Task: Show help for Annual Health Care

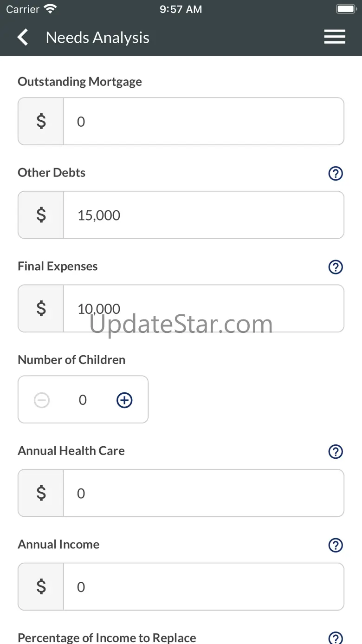Action: (x=335, y=451)
